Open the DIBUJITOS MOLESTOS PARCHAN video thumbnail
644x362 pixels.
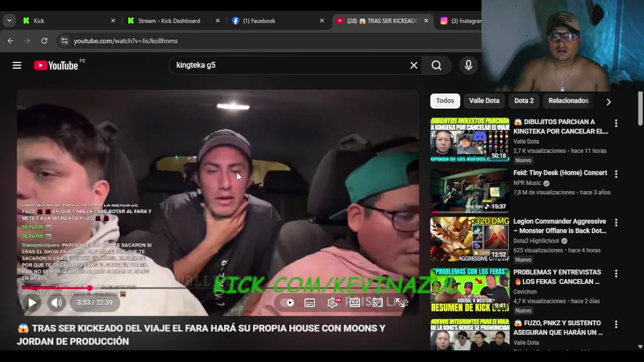pos(469,140)
